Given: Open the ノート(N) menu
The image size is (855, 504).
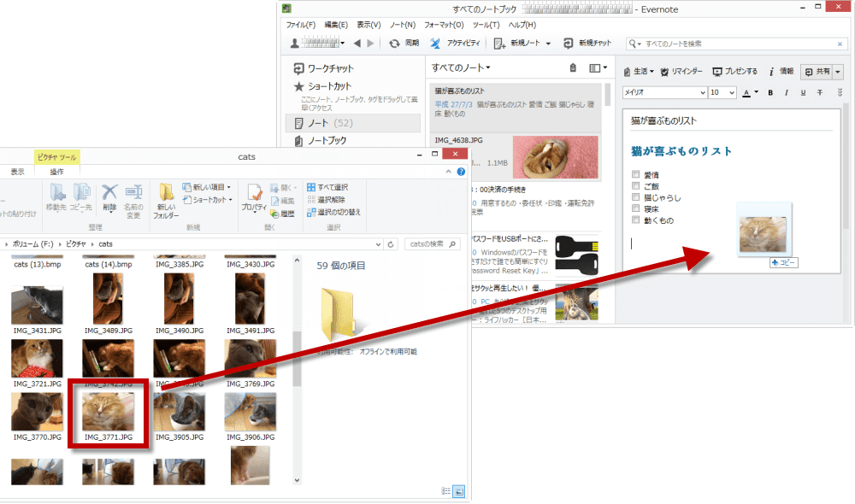Looking at the screenshot, I should point(403,25).
